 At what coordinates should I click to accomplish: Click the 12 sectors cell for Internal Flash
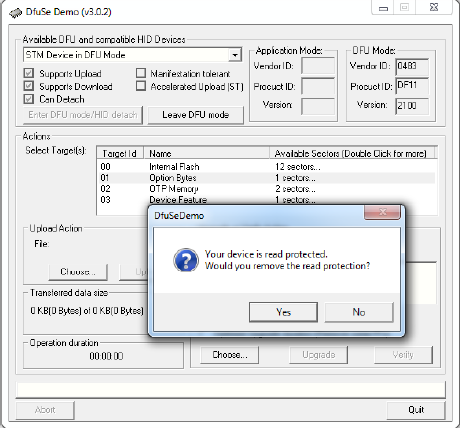297,167
